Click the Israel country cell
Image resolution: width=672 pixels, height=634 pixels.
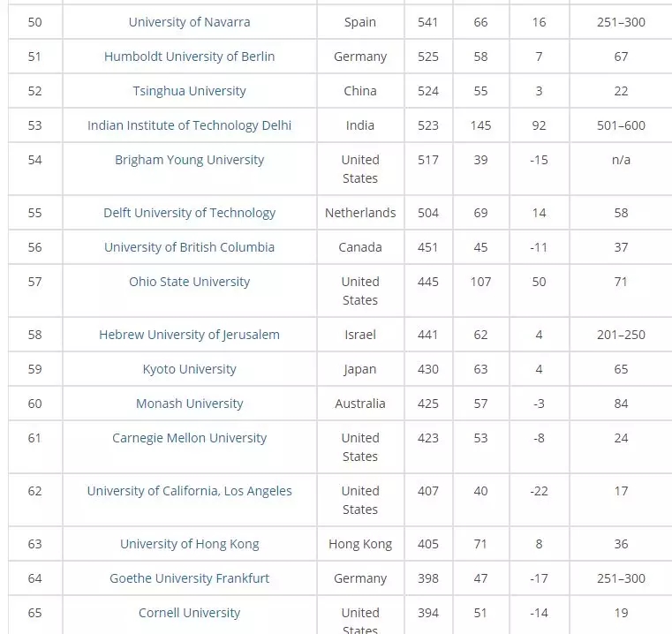(360, 335)
